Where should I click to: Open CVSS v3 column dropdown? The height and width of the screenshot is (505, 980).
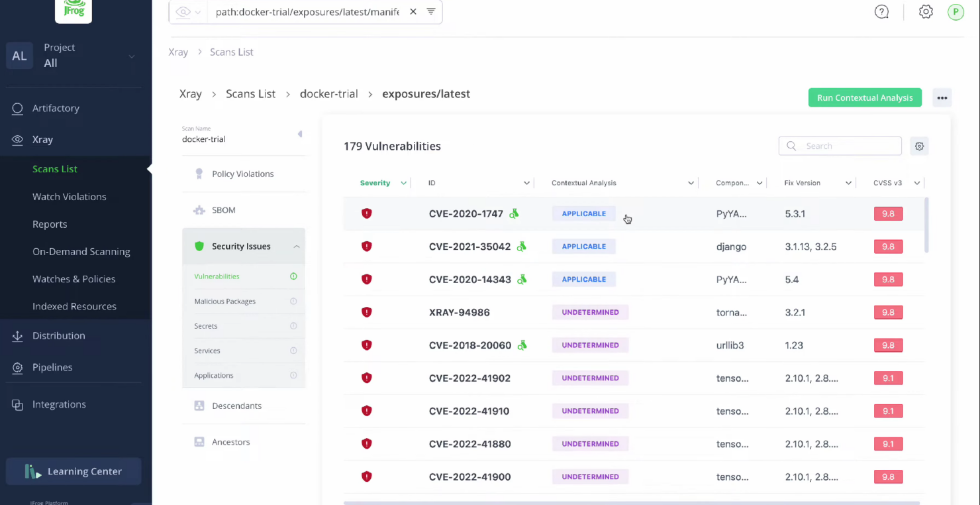pos(917,183)
